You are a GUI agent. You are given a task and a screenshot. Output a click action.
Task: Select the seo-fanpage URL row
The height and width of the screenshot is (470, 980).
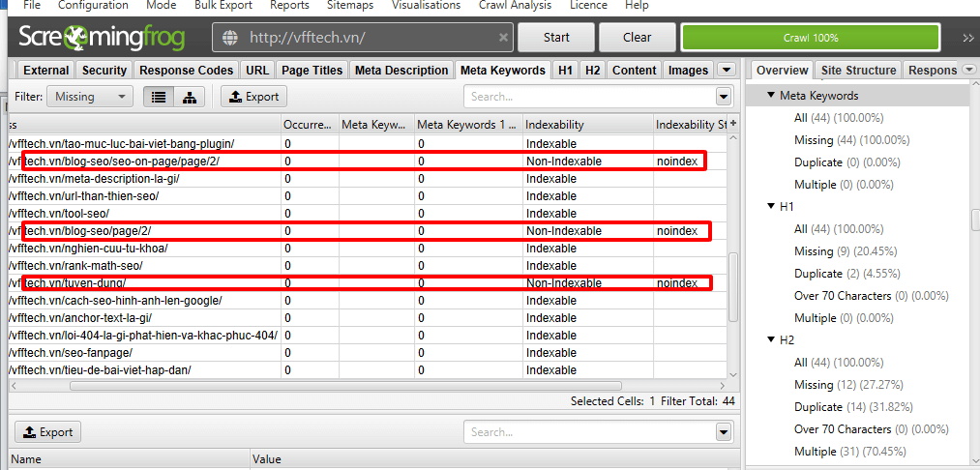pos(369,353)
